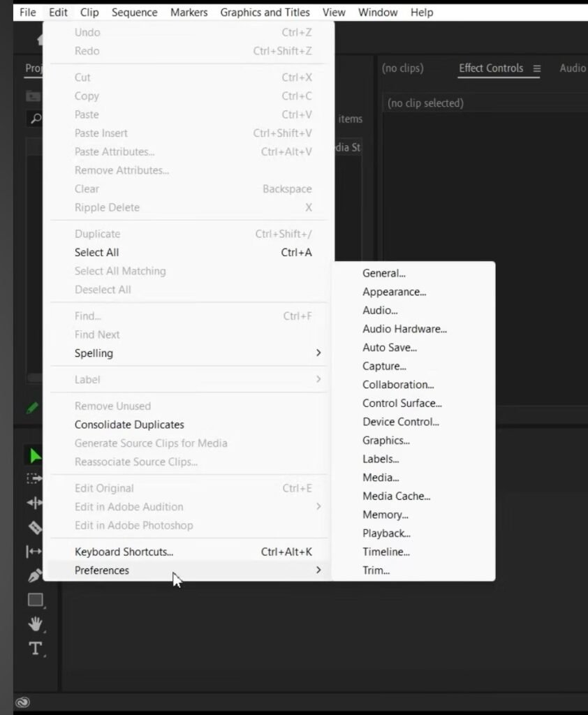The image size is (588, 715).
Task: Click Keyboard Shortcuts in Edit menu
Action: coord(124,552)
